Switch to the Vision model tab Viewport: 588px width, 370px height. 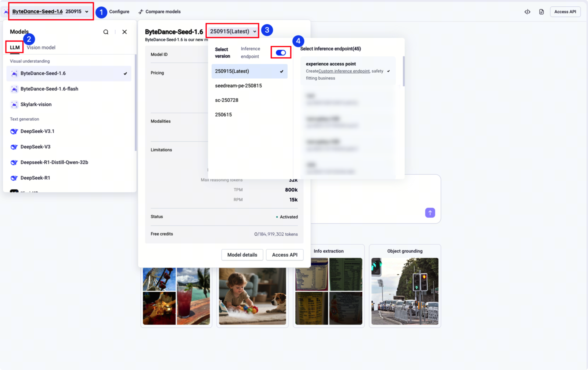41,48
